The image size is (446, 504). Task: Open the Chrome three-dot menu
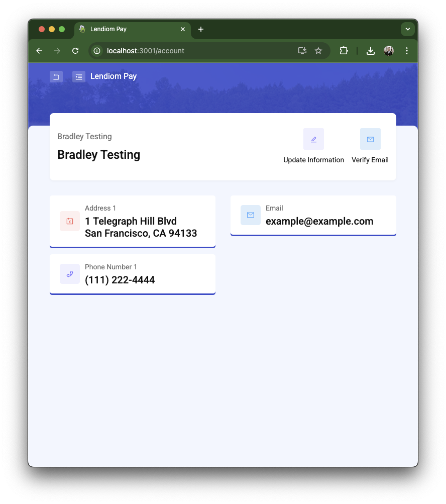[x=407, y=51]
